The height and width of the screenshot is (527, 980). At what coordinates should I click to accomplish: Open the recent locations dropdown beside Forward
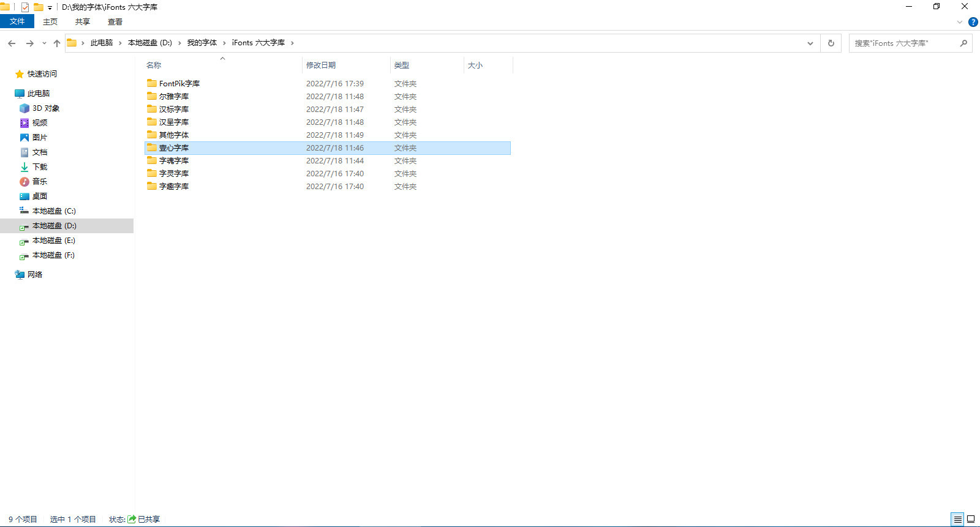click(44, 43)
